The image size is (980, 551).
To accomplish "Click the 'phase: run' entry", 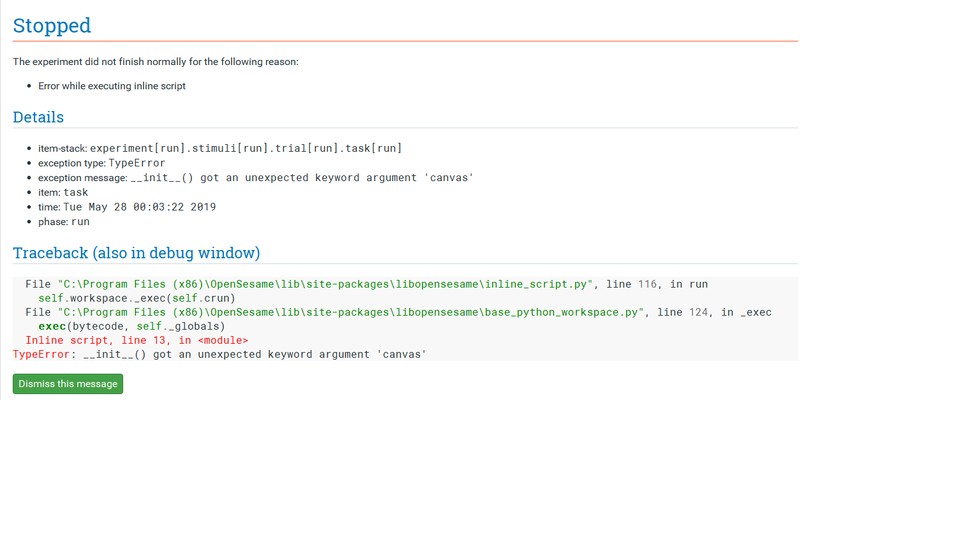I will (64, 222).
